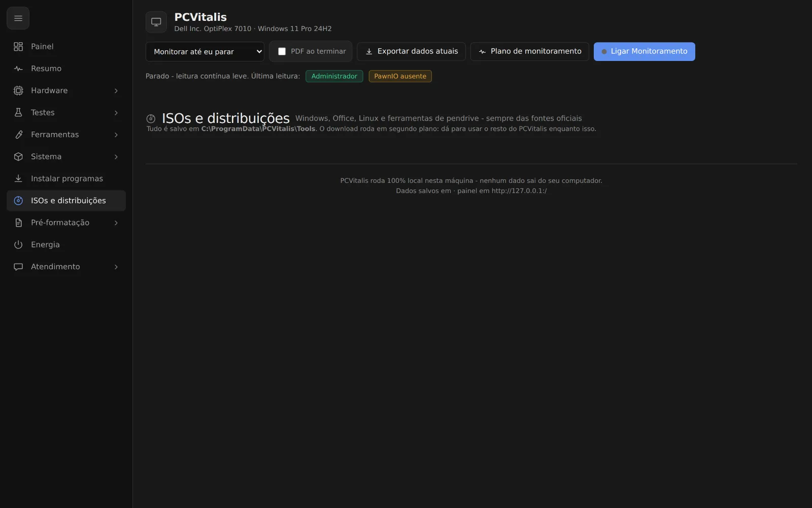Expand the Testes submenu chevron
Image resolution: width=812 pixels, height=508 pixels.
[x=116, y=113]
